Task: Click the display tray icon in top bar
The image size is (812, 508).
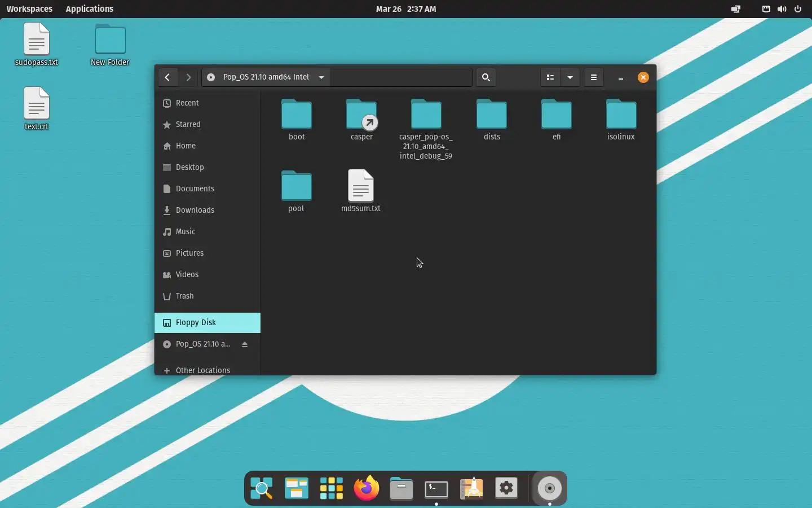Action: (736, 9)
